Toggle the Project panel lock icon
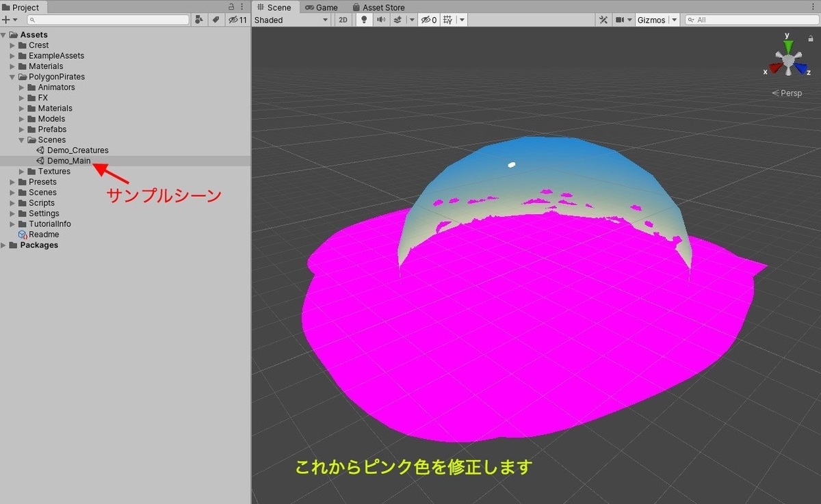The width and height of the screenshot is (821, 504). [231, 7]
